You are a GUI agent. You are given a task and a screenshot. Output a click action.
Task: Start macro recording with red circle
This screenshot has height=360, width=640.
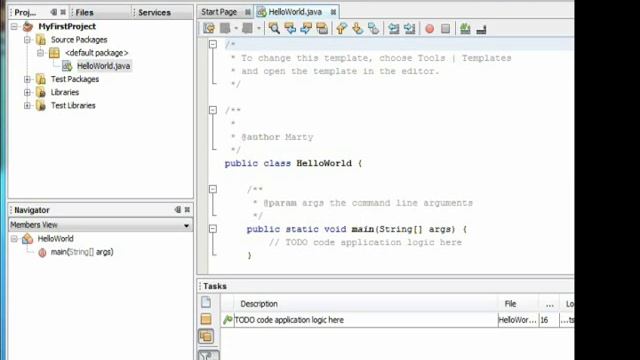(x=429, y=29)
